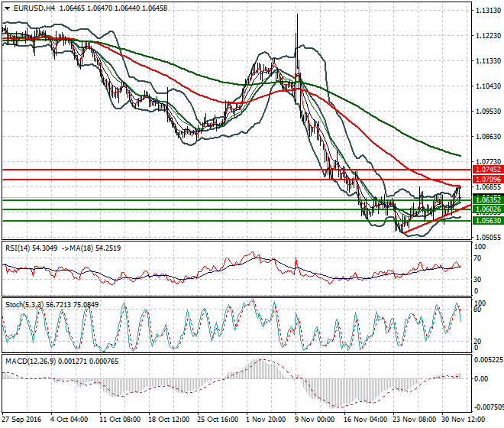Click the 1.11330 price scale value
Viewport: 504px width, 428px height.
click(x=488, y=61)
